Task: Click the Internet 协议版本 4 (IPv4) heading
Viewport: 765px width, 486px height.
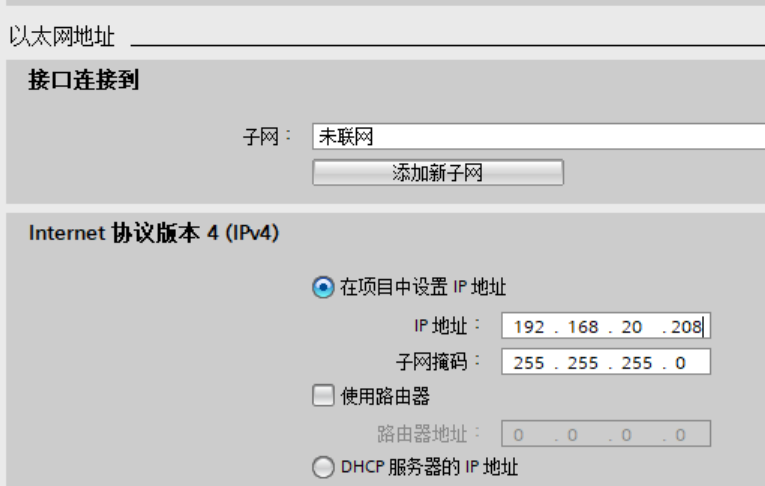Action: (154, 233)
